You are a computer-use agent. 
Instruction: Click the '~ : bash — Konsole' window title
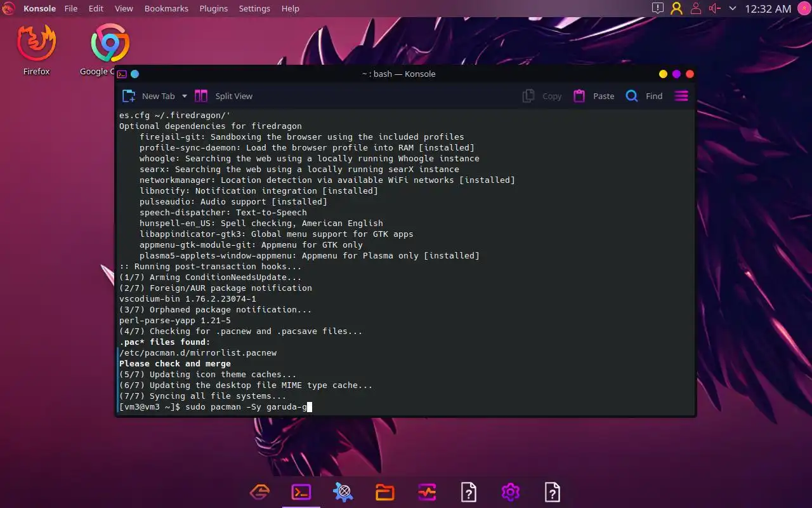pyautogui.click(x=398, y=74)
